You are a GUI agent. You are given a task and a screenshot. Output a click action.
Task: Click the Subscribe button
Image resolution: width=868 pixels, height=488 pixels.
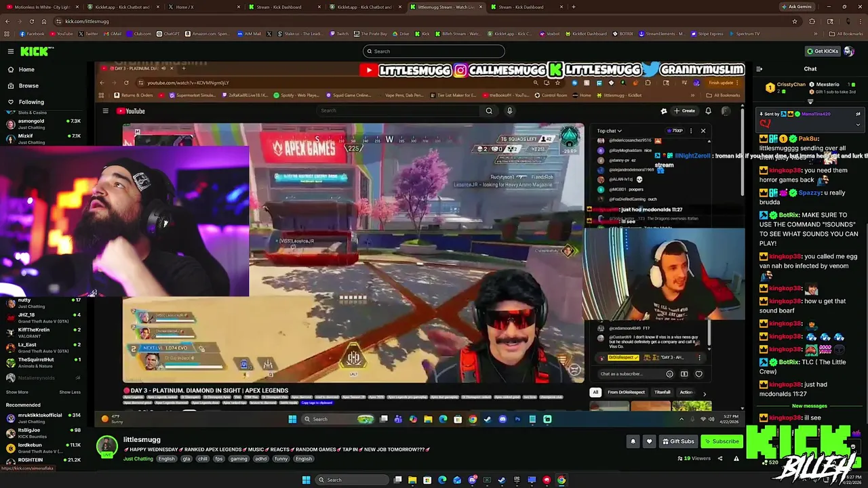(x=721, y=441)
